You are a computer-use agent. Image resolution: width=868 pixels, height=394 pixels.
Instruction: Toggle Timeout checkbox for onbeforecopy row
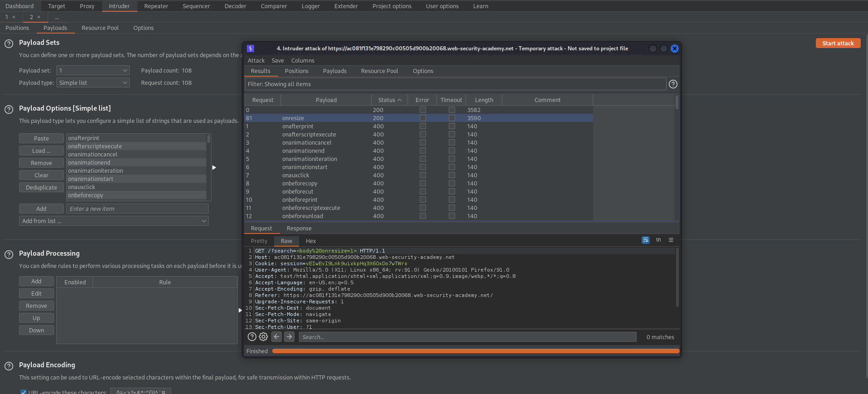click(452, 183)
